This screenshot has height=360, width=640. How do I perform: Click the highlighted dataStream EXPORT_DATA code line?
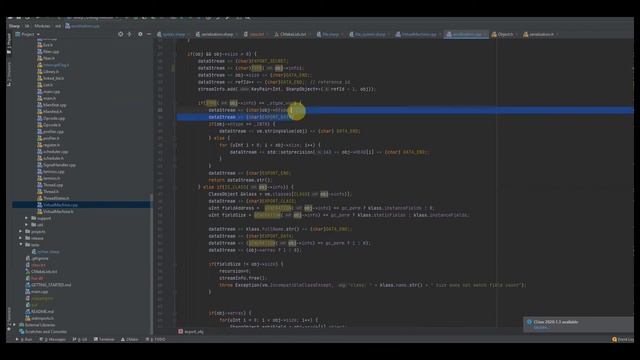coord(250,117)
